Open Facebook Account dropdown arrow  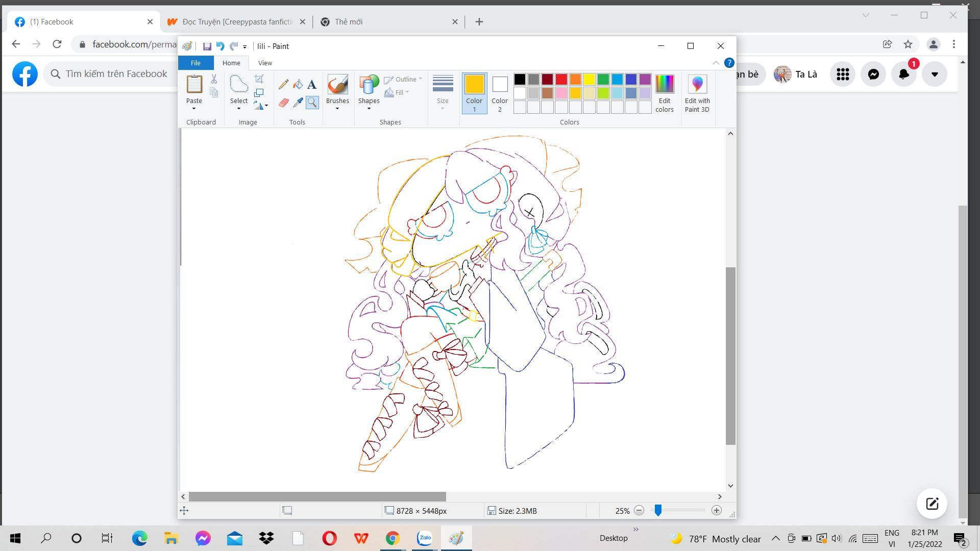click(935, 74)
